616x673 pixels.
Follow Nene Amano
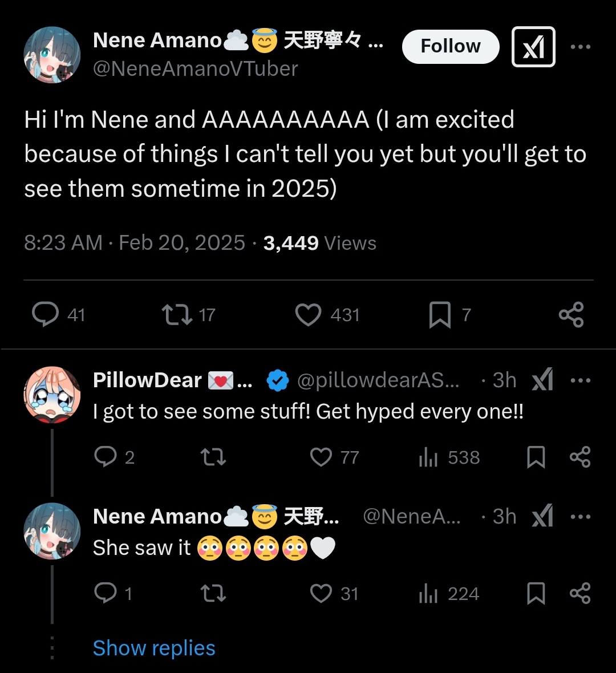point(451,46)
